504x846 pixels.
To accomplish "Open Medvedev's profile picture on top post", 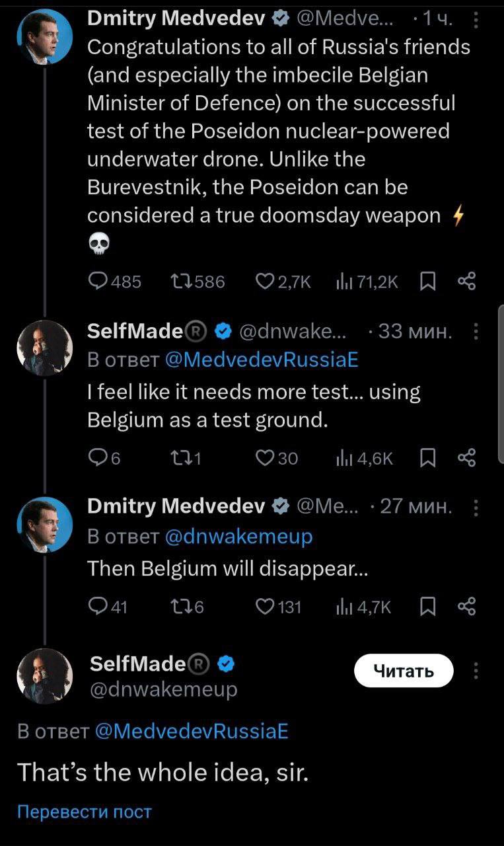I will 44,38.
